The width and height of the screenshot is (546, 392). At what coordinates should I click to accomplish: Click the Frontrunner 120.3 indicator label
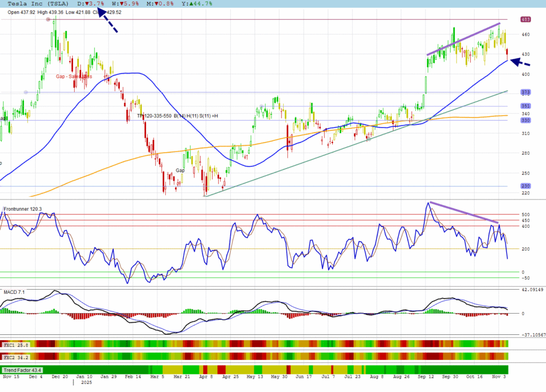click(22, 209)
